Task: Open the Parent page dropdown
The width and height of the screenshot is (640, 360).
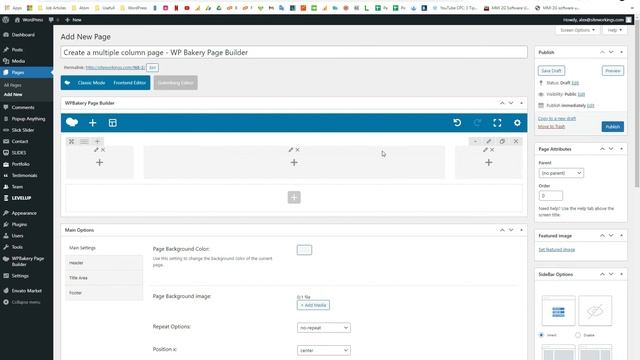Action: [561, 173]
